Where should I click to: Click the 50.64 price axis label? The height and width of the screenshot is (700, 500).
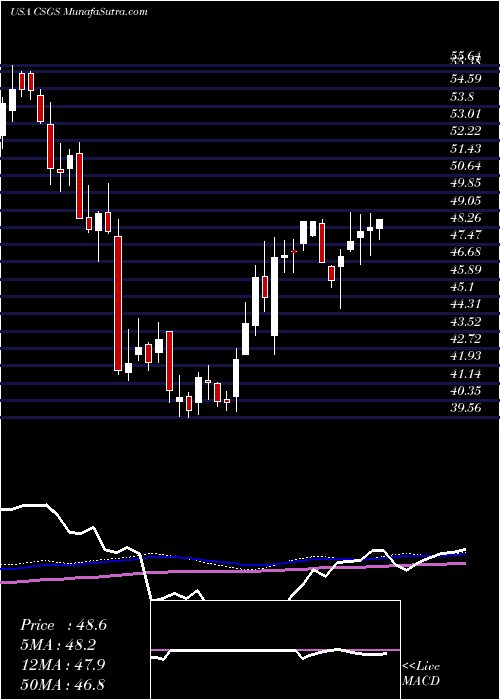coord(466,166)
